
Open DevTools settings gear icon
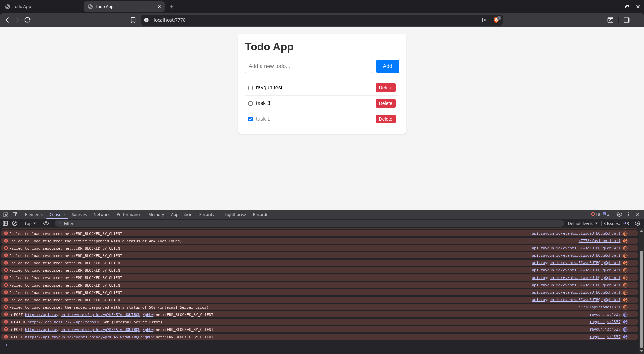point(619,214)
